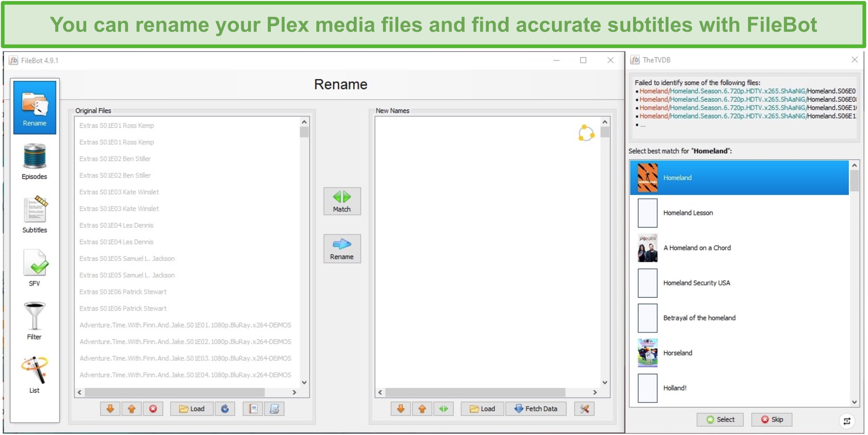Open the settings tools icon under New Names
Screen dimensions: 868x435
[584, 409]
